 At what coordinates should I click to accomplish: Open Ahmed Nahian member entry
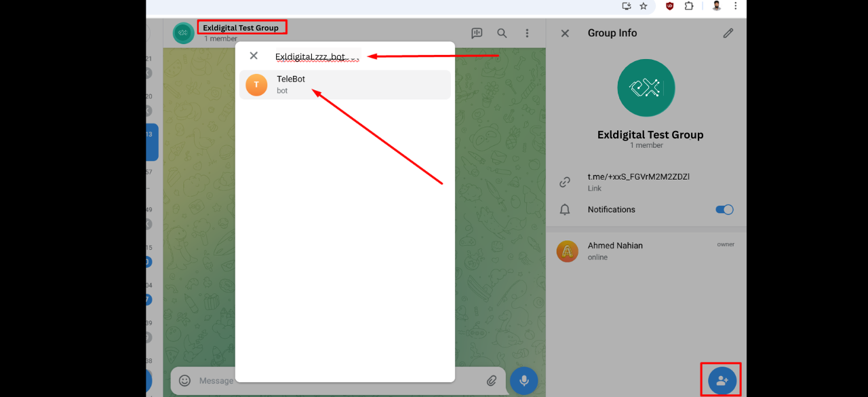point(646,250)
